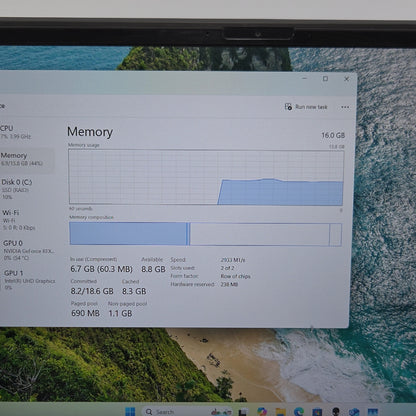Select CPU in the performance sidebar
Screen dimensions: 416x416
coord(16,132)
